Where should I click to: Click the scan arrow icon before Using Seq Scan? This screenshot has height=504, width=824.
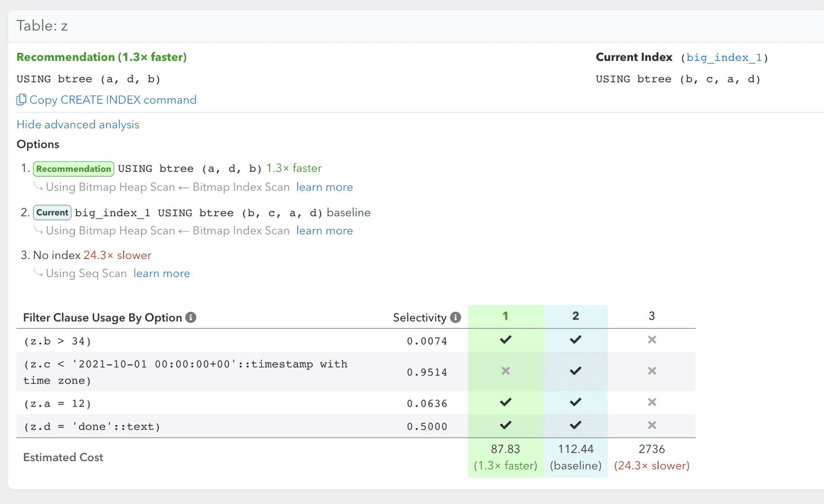pyautogui.click(x=38, y=272)
